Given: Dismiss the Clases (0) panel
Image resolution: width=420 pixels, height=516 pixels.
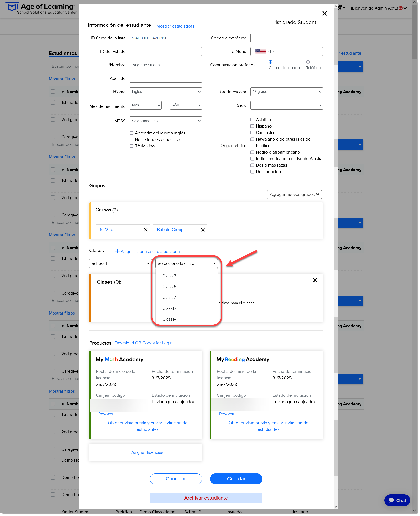Looking at the screenshot, I should (315, 280).
